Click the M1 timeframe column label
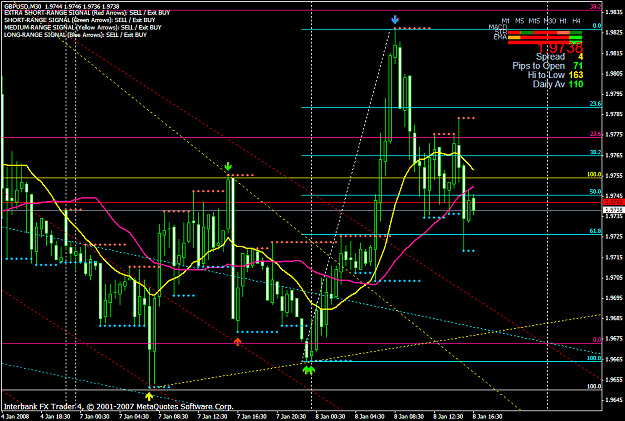 (x=505, y=21)
